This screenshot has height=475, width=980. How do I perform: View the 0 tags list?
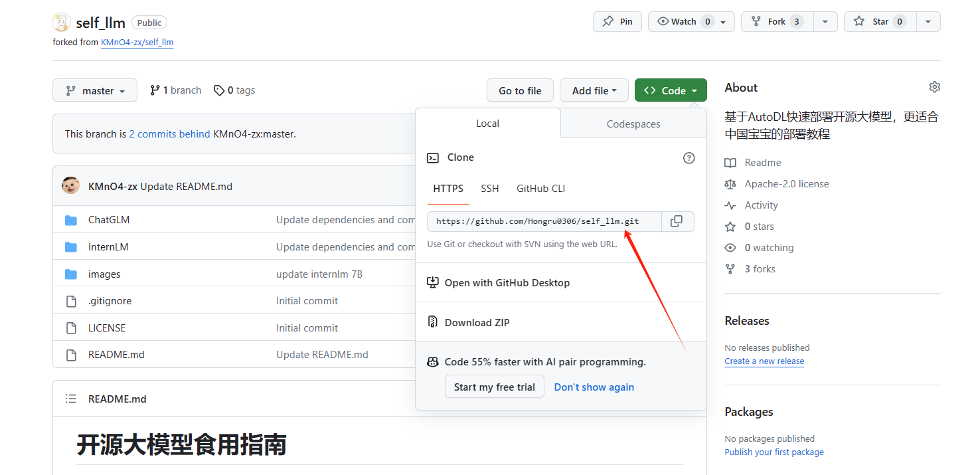pos(234,90)
